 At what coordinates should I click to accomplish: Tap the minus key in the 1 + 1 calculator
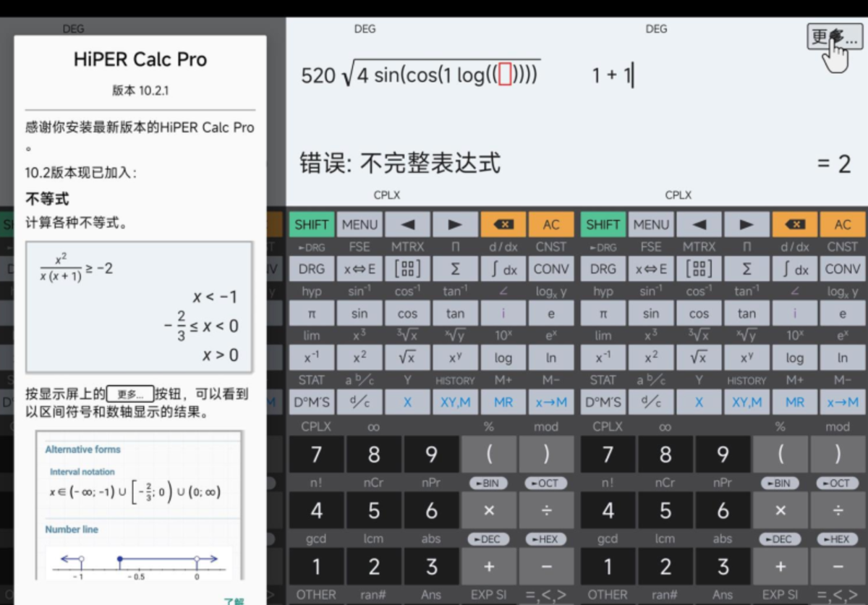[x=838, y=567]
